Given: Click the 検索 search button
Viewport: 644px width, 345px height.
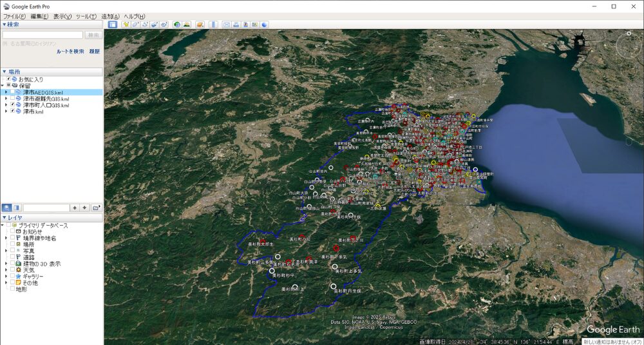Looking at the screenshot, I should pos(93,35).
